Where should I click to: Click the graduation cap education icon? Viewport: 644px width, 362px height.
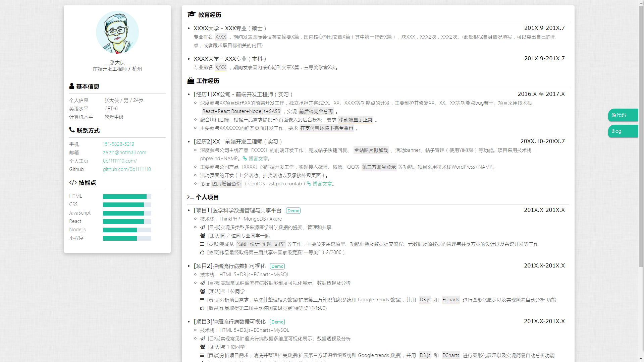192,14
